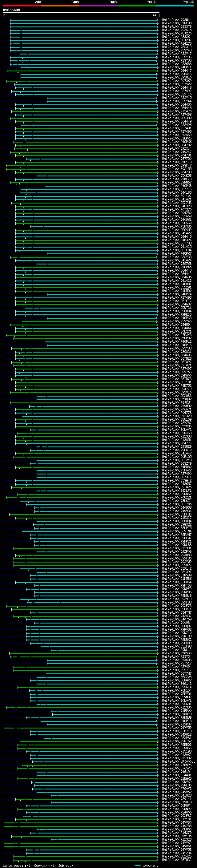
Task: Select the UniRef100_Q41447 hit label
Action: pyautogui.click(x=177, y=454)
